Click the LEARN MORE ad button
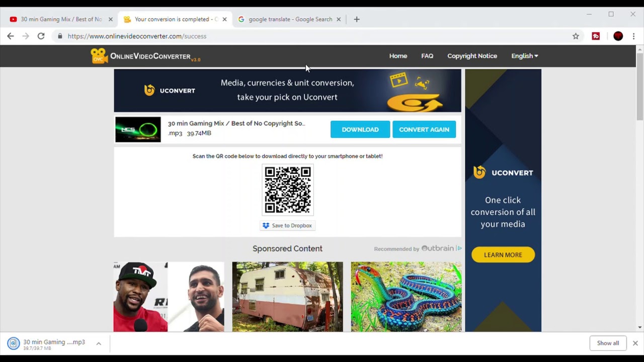This screenshot has height=362, width=644. coord(503,255)
